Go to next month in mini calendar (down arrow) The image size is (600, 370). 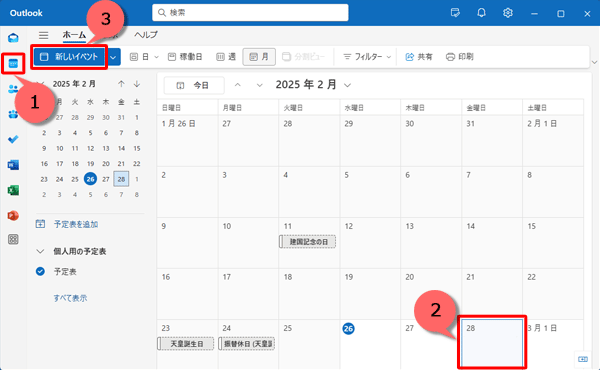137,84
